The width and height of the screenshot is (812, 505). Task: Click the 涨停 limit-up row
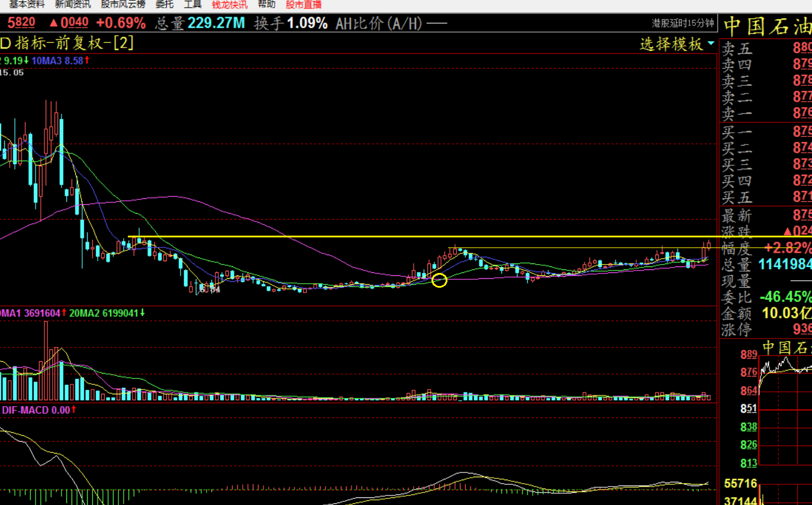coord(766,329)
